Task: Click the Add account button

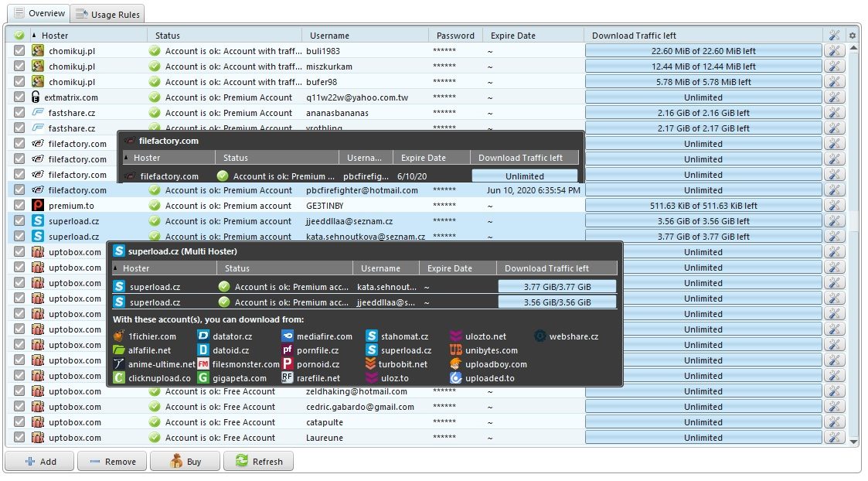Action: (40, 461)
